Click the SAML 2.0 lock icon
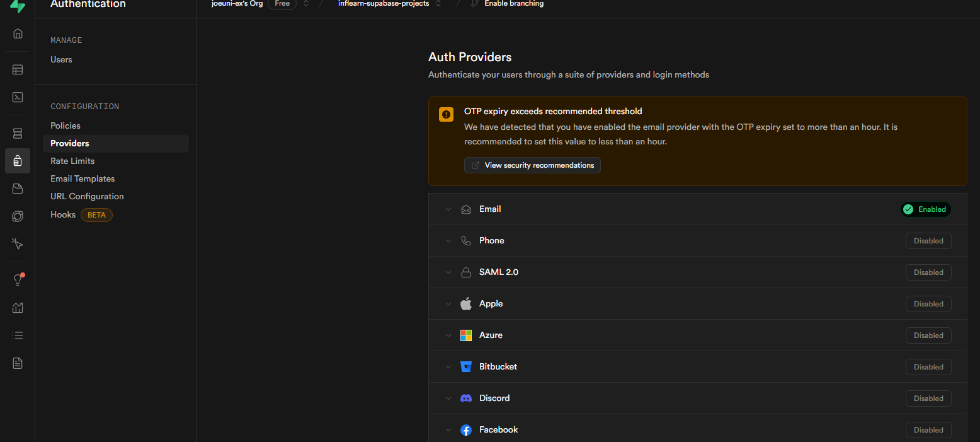The image size is (980, 442). click(466, 272)
